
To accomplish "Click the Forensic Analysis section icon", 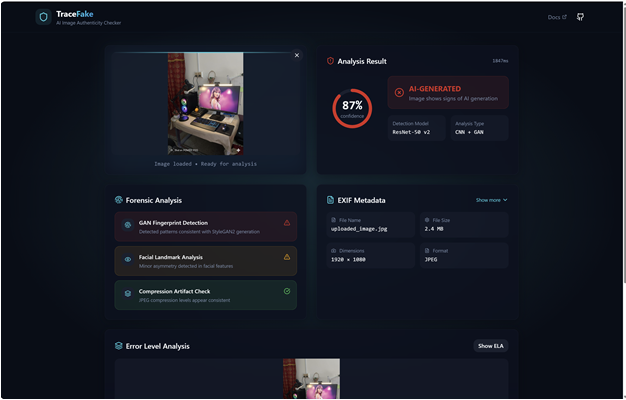I will pos(119,200).
